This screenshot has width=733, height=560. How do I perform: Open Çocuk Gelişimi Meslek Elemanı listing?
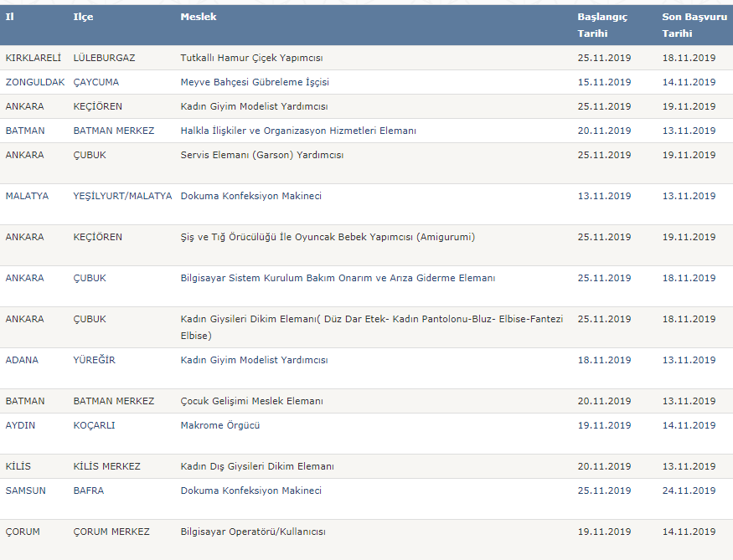[x=251, y=401]
